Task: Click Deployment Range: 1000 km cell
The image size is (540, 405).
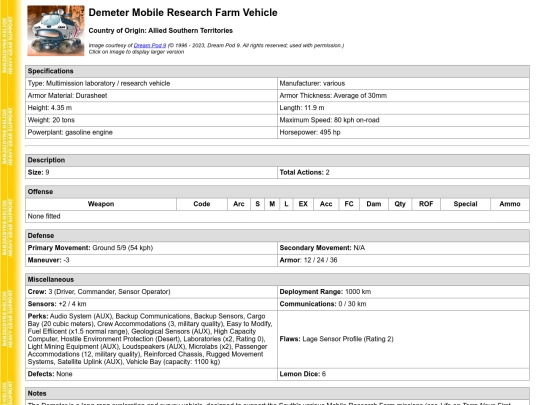Action: pos(403,292)
